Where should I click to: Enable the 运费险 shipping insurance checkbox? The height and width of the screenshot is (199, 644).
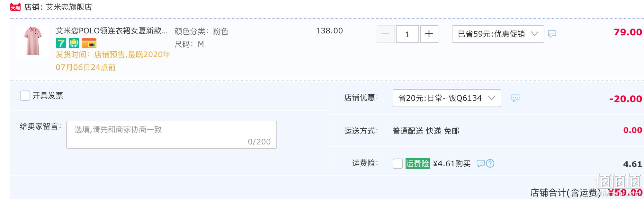tap(398, 163)
